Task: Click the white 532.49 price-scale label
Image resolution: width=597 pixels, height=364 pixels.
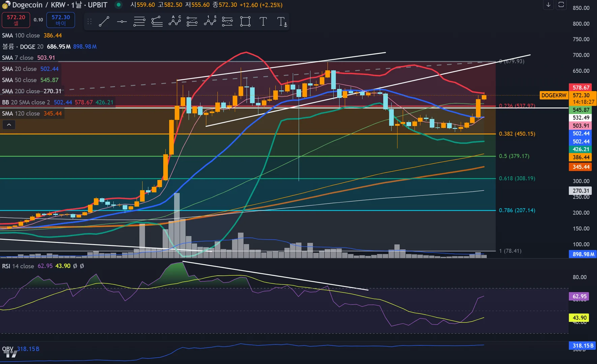Action: (581, 118)
